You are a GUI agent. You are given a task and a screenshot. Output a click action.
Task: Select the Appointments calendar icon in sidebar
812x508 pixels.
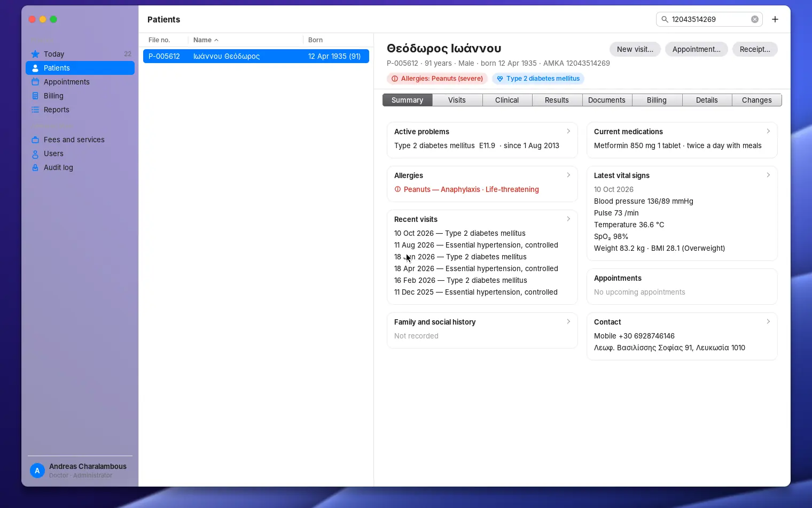pyautogui.click(x=35, y=82)
